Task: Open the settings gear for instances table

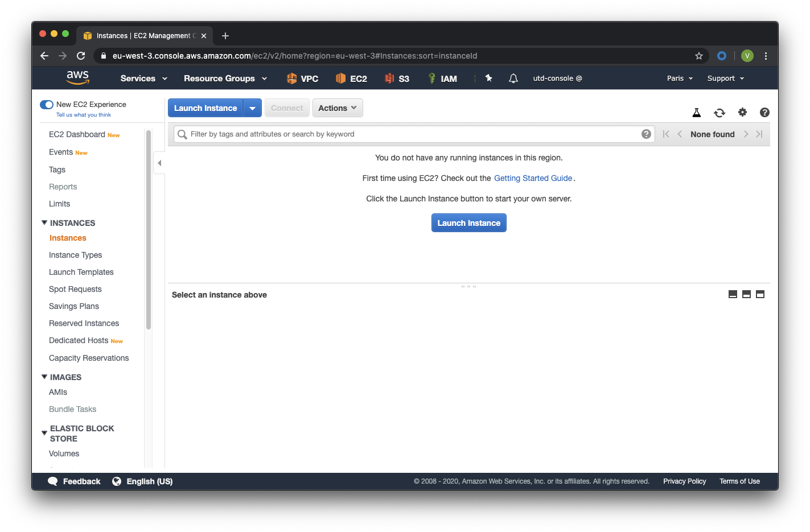Action: pos(742,112)
